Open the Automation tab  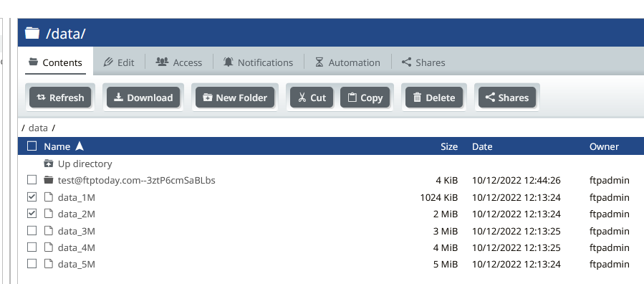click(x=347, y=62)
